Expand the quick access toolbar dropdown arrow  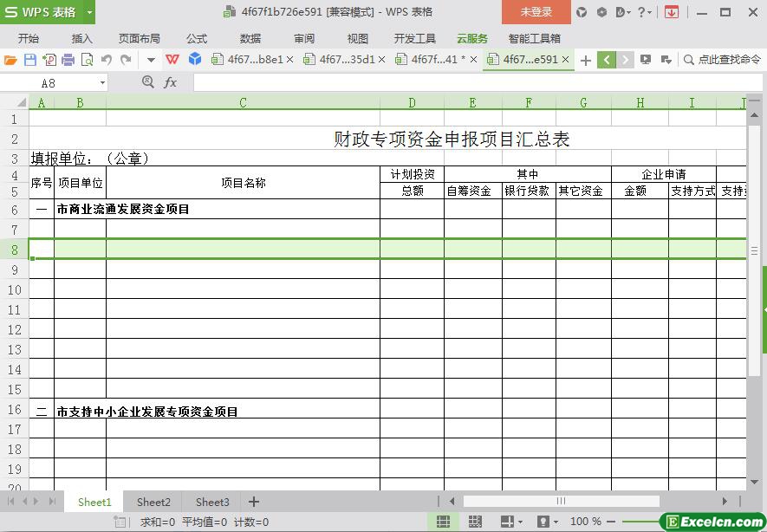pyautogui.click(x=151, y=60)
